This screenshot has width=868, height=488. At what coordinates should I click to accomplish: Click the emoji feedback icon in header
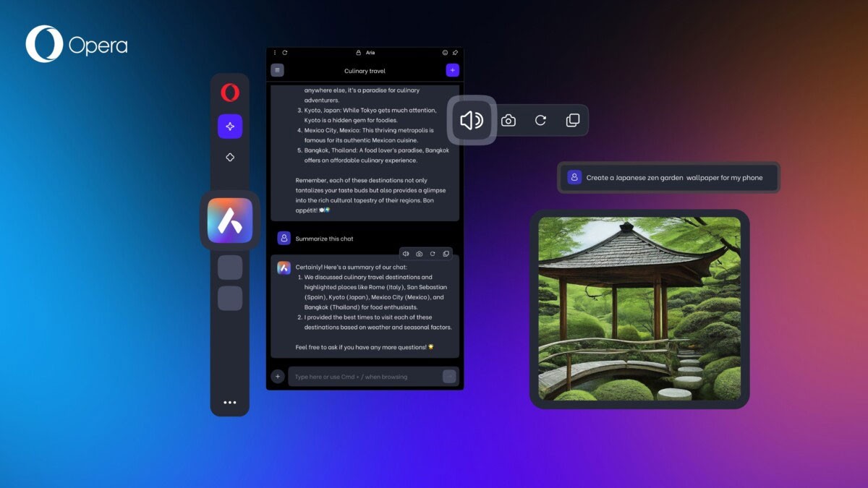pos(445,53)
